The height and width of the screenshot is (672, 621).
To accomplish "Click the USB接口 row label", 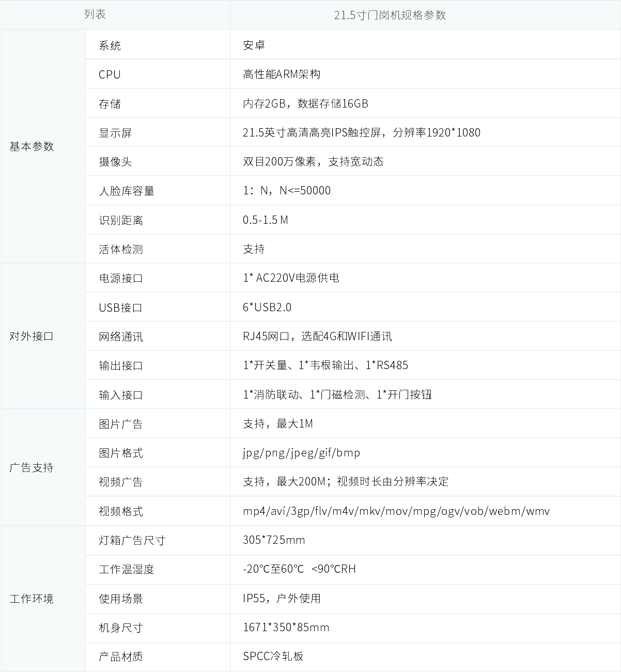I will (120, 308).
